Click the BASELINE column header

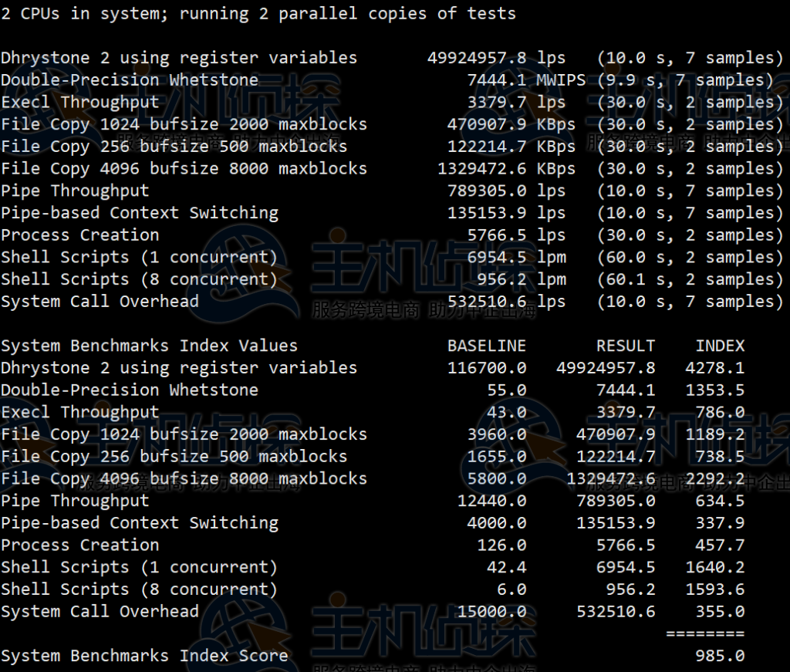[487, 345]
